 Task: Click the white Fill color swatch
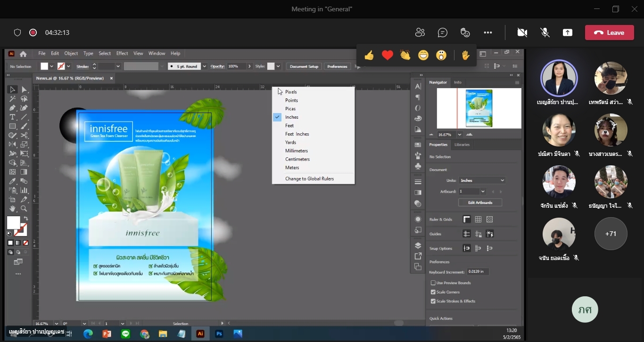click(13, 222)
